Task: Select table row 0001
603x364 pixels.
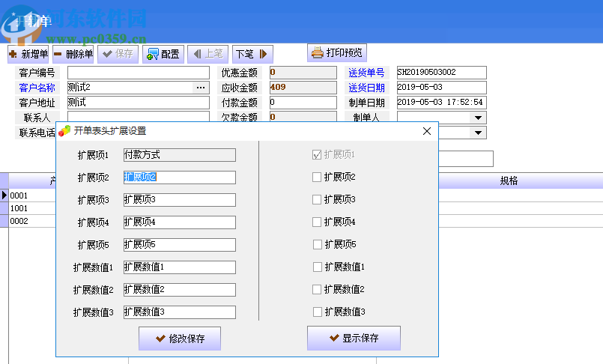Action: (x=32, y=195)
